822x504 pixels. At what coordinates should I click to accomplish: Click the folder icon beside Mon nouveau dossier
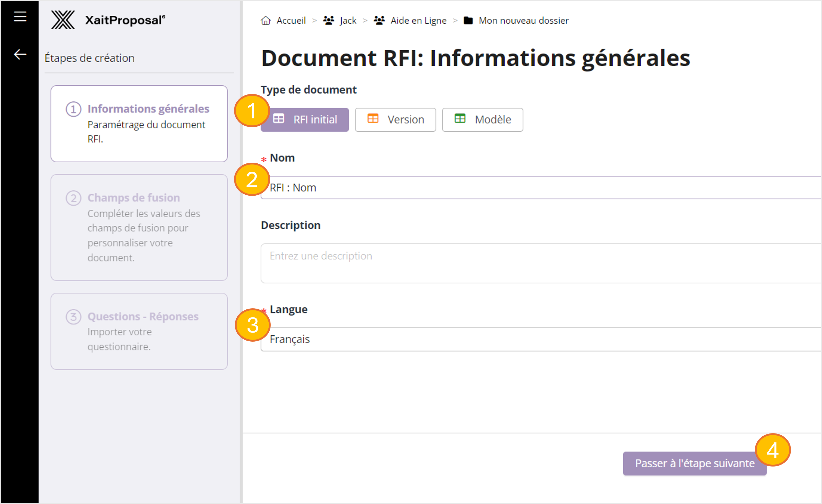click(x=468, y=20)
